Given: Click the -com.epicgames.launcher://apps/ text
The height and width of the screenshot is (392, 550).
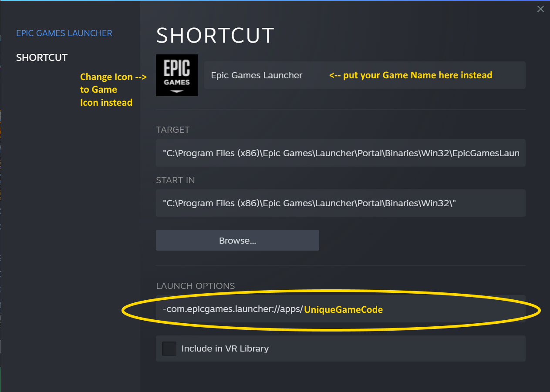Looking at the screenshot, I should (x=233, y=309).
